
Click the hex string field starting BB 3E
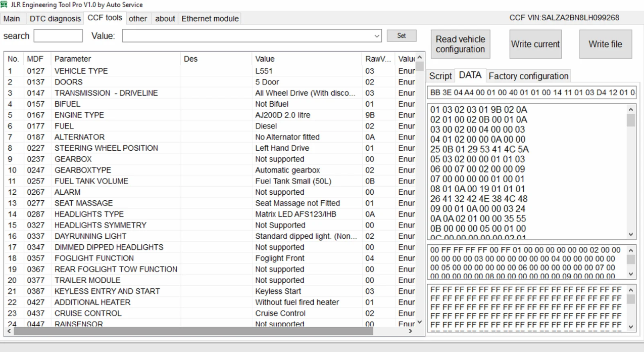click(x=531, y=93)
